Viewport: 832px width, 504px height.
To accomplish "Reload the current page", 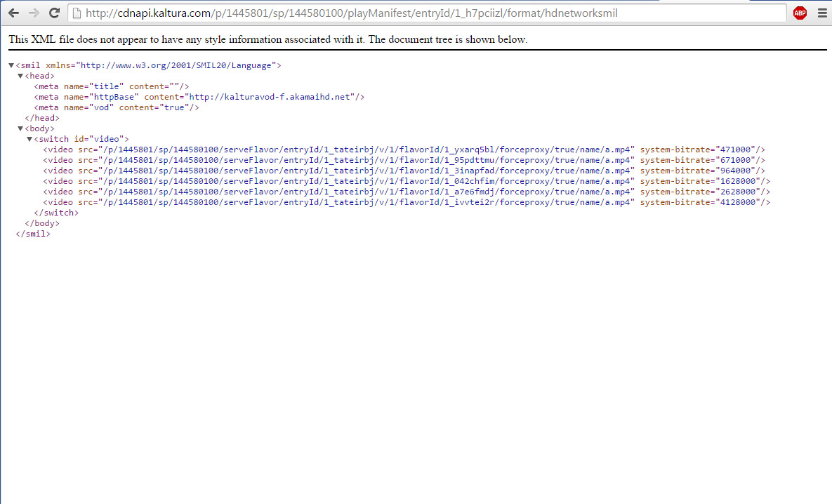I will pos(54,13).
